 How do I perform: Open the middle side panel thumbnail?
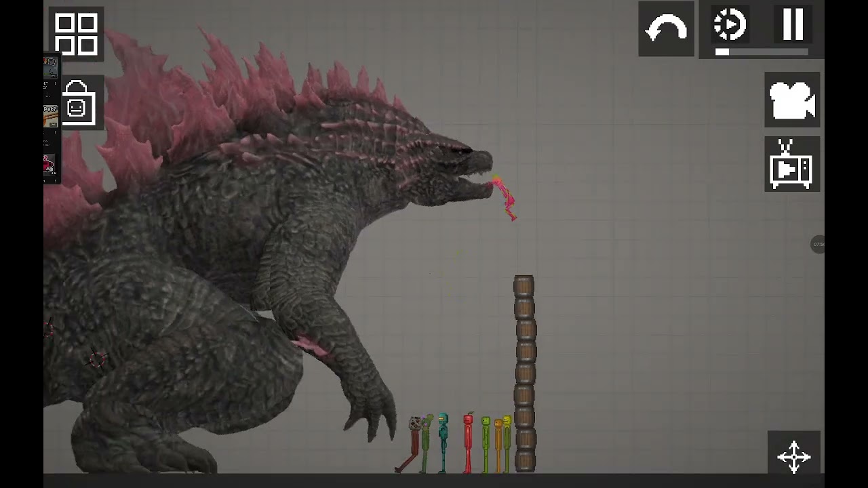pos(51,116)
